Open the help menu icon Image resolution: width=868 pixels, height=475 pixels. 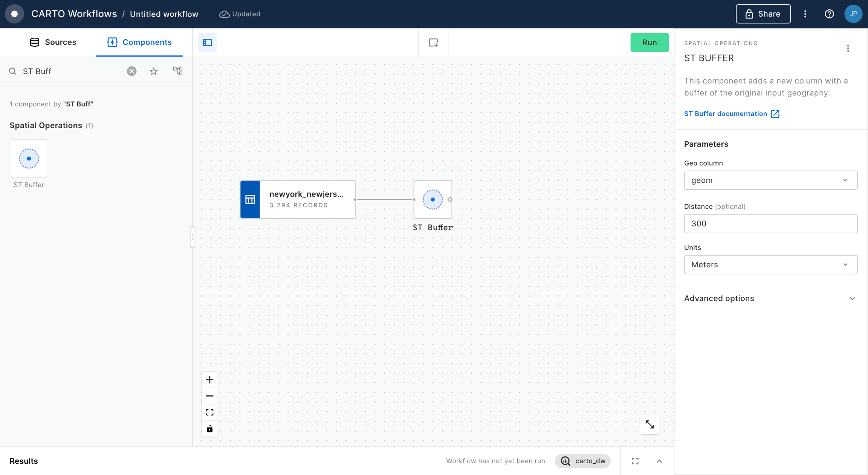pyautogui.click(x=829, y=14)
